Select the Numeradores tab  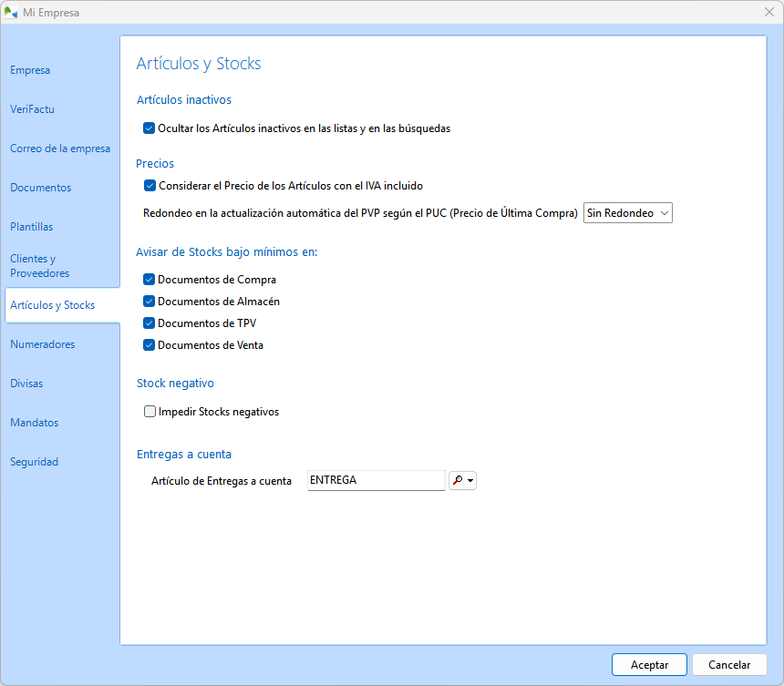43,344
